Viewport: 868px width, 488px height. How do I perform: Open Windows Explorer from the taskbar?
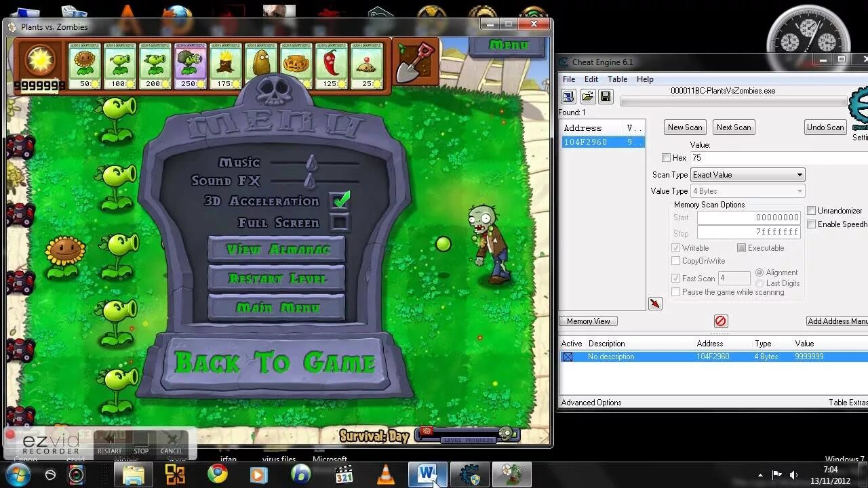[x=133, y=474]
